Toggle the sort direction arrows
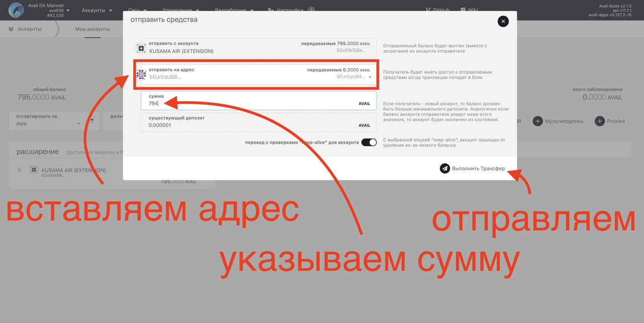This screenshot has height=323, width=644. click(x=92, y=120)
